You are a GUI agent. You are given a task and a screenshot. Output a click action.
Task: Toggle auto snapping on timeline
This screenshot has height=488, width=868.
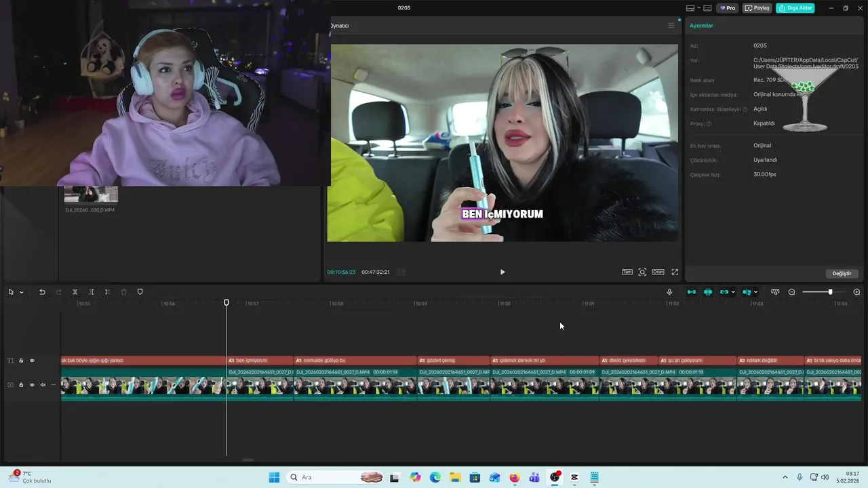pyautogui.click(x=708, y=292)
